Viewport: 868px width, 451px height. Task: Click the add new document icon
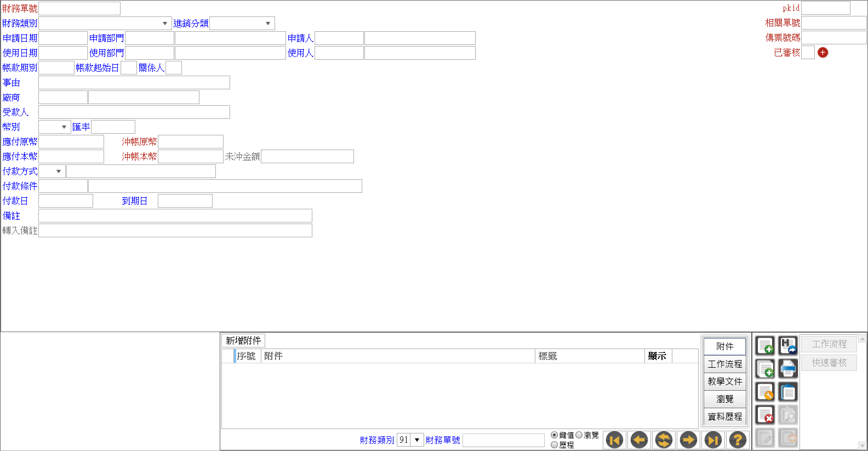[x=765, y=346]
